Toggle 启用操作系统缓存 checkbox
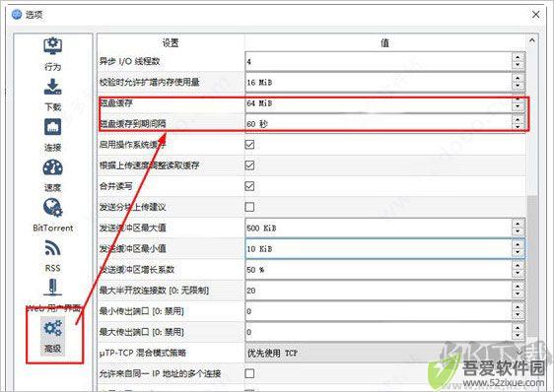Viewport: 554px width, 392px height. click(249, 145)
